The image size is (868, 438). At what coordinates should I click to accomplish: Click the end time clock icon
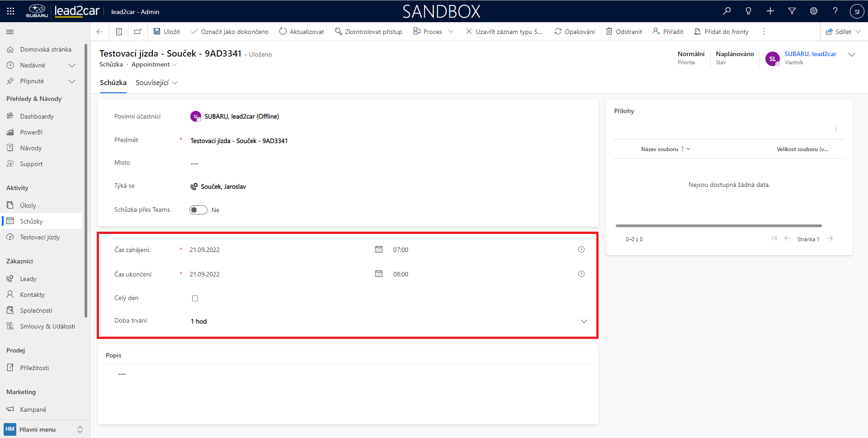(581, 274)
